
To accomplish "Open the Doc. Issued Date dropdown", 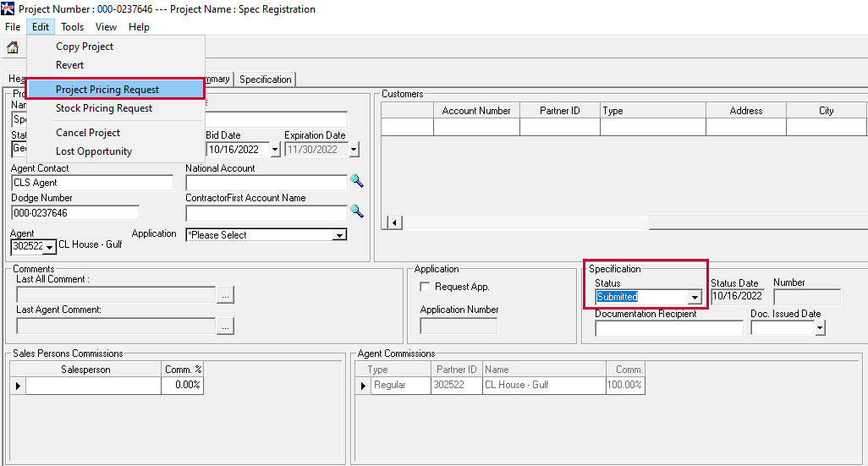I will 819,328.
